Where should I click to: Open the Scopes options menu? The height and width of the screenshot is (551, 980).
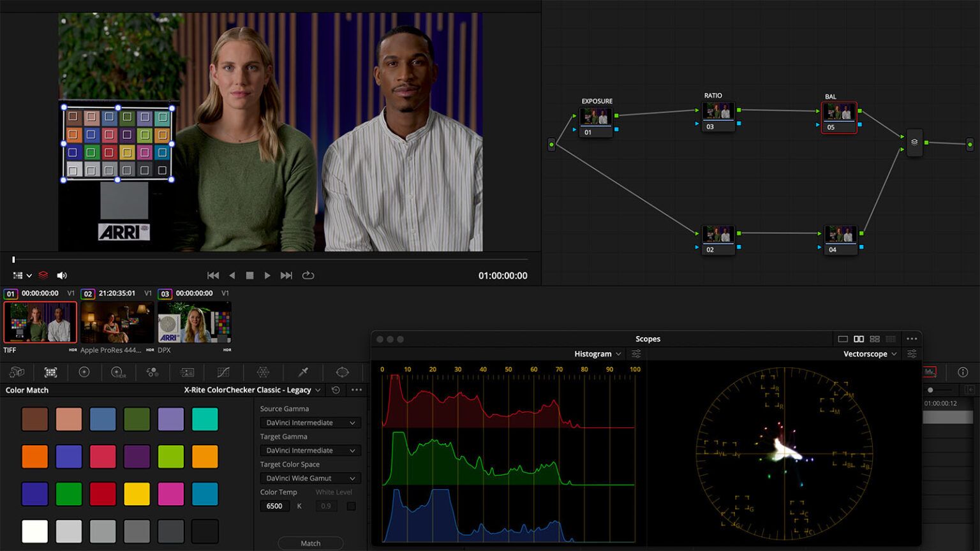click(x=911, y=339)
